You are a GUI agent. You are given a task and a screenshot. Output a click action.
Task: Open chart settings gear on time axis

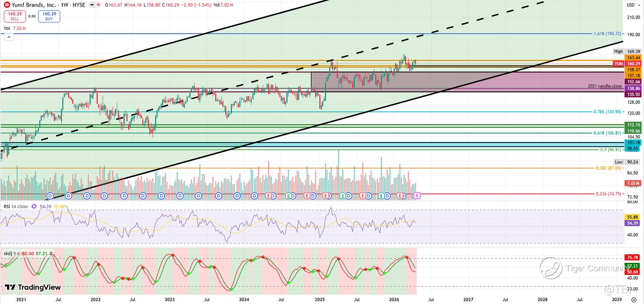pos(633,299)
